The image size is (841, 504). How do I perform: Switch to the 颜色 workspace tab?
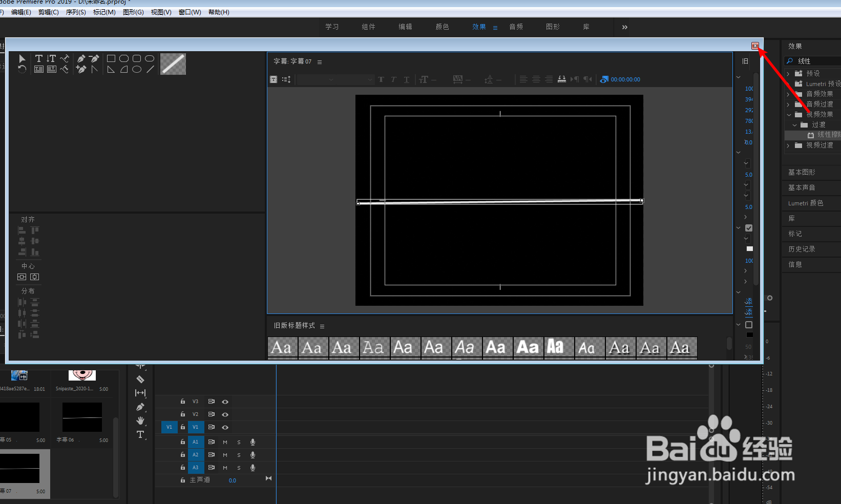pyautogui.click(x=443, y=27)
